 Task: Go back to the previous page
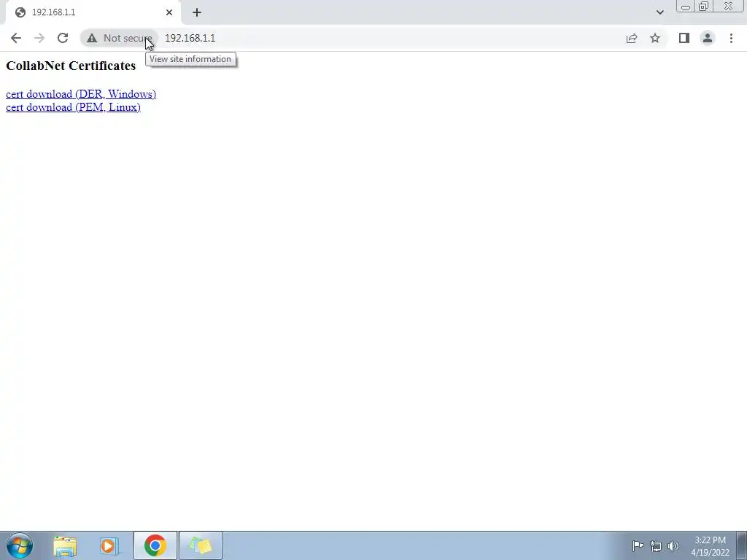pyautogui.click(x=16, y=38)
